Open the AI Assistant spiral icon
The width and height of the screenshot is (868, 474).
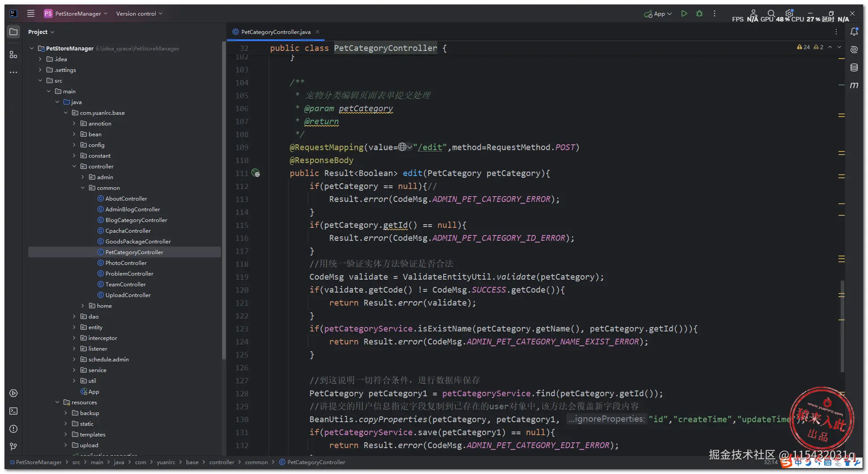pos(854,50)
